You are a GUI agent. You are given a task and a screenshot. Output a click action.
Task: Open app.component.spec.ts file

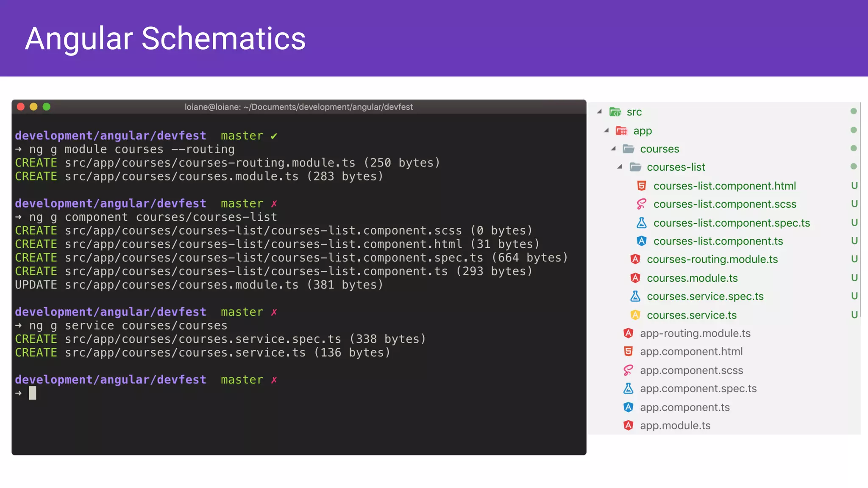[698, 389]
